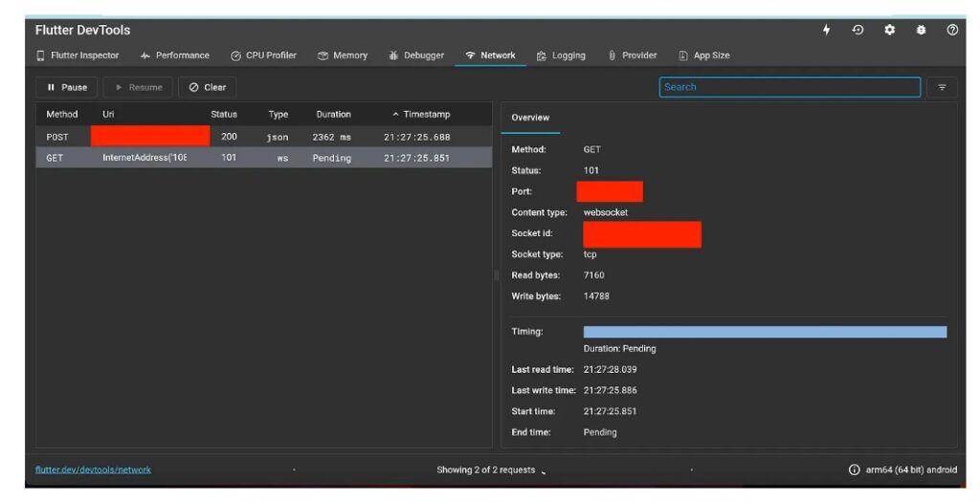
Task: Open the App Size tab
Action: pos(704,55)
